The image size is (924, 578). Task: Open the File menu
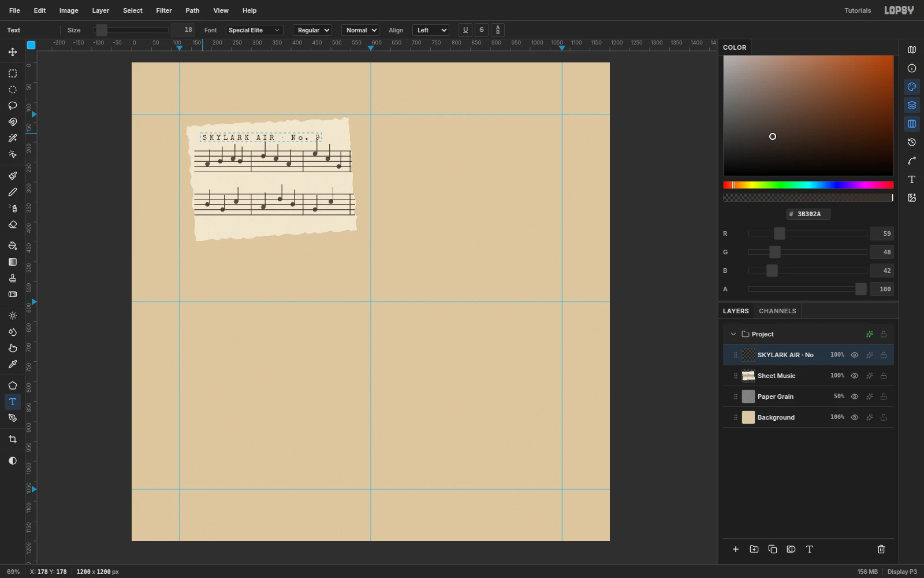(x=15, y=10)
